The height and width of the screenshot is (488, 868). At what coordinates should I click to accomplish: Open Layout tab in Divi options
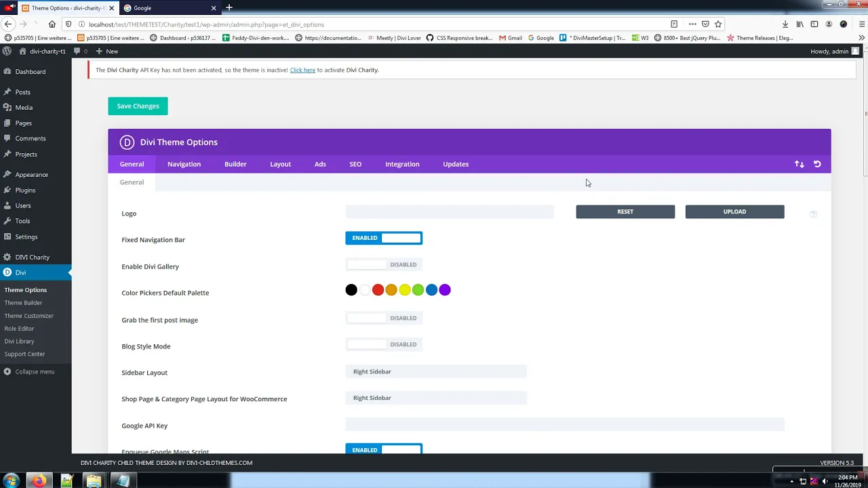point(280,164)
